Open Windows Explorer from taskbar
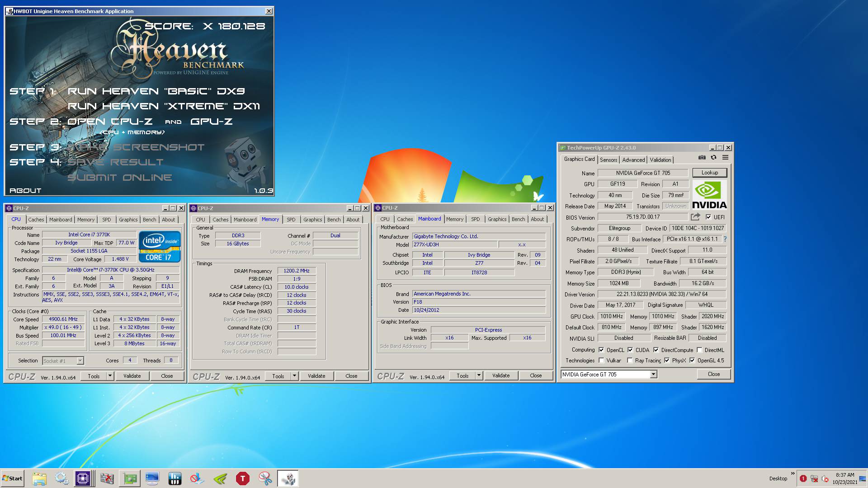This screenshot has height=488, width=868. [39, 479]
